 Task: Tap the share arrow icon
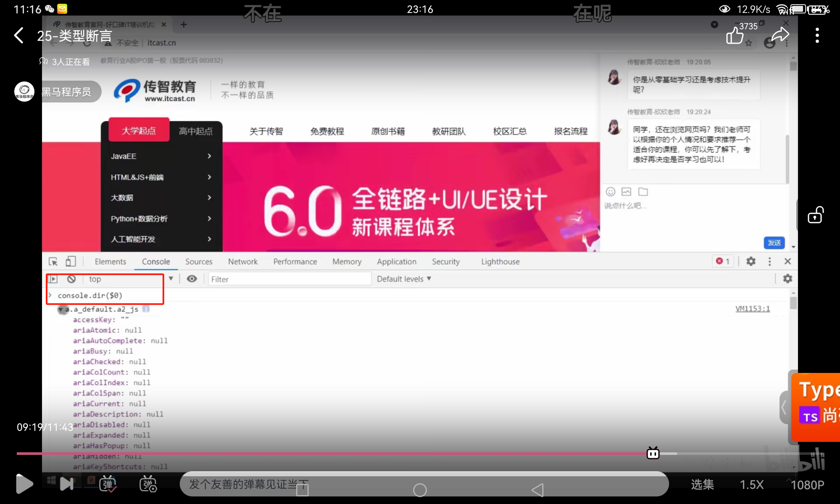780,35
